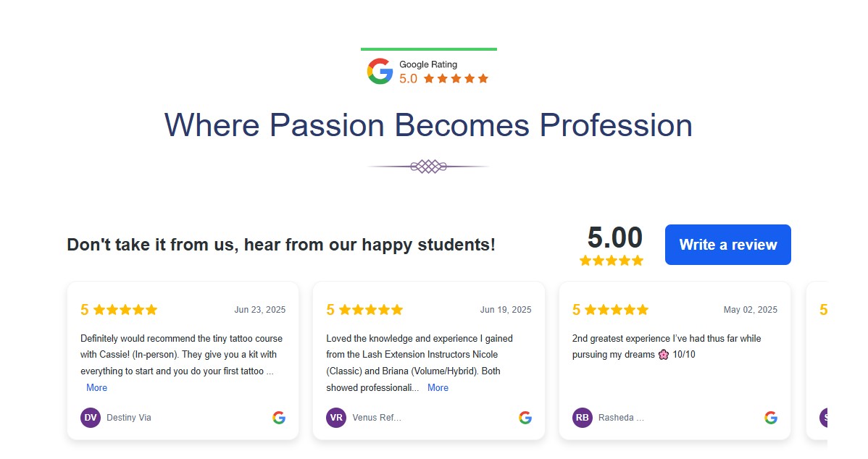
Task: Click the star rating on Rasheda's review
Action: coord(617,310)
